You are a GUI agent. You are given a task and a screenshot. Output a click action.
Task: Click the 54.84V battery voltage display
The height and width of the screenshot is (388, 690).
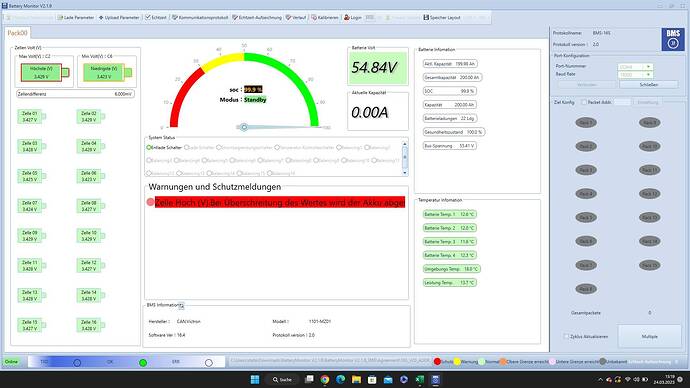(378, 68)
